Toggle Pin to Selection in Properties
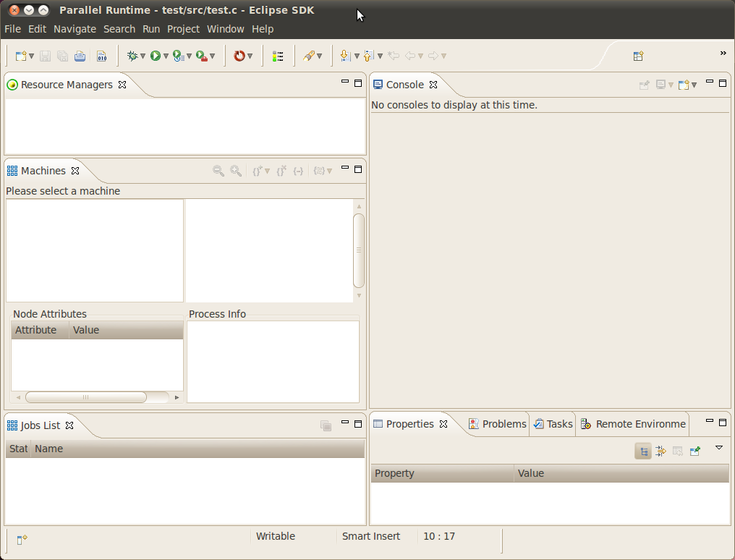Viewport: 735px width, 560px height. pyautogui.click(x=695, y=451)
